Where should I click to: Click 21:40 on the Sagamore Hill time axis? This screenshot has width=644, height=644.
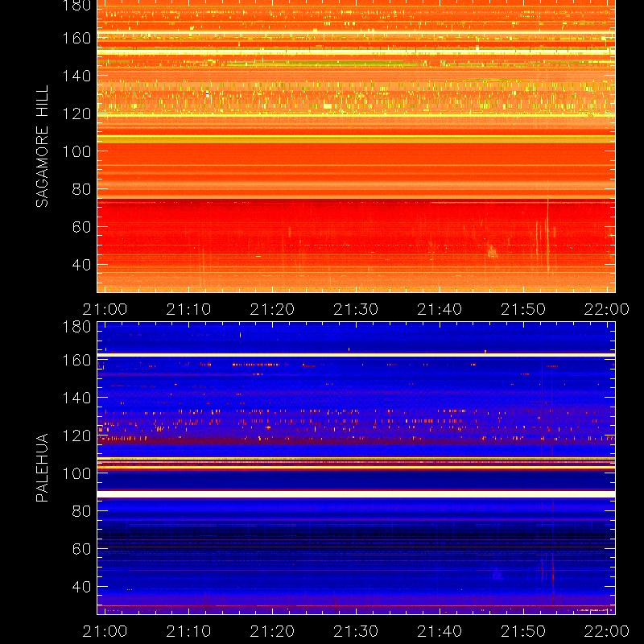click(x=440, y=309)
